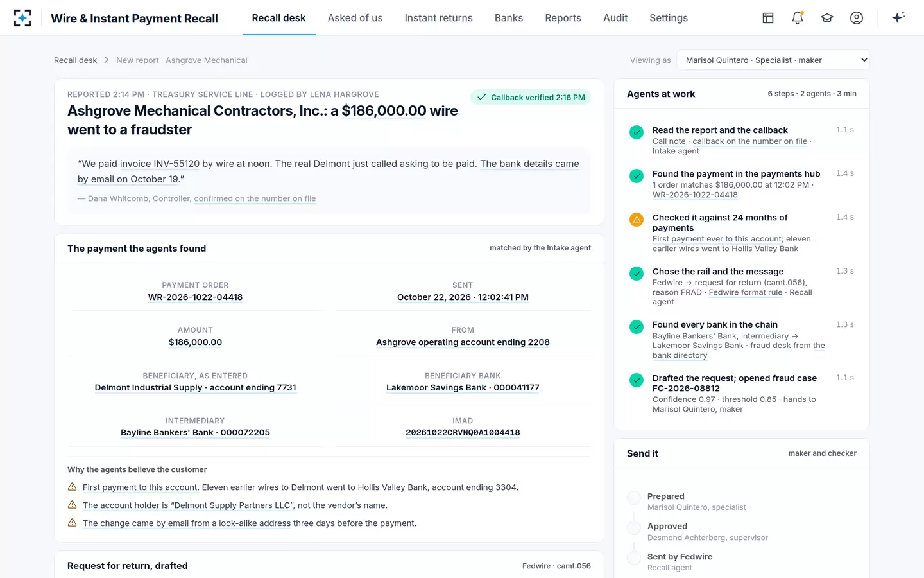Click "Bayline Bankers' Bank · 000072205" value
Image resolution: width=924 pixels, height=578 pixels.
pos(195,432)
